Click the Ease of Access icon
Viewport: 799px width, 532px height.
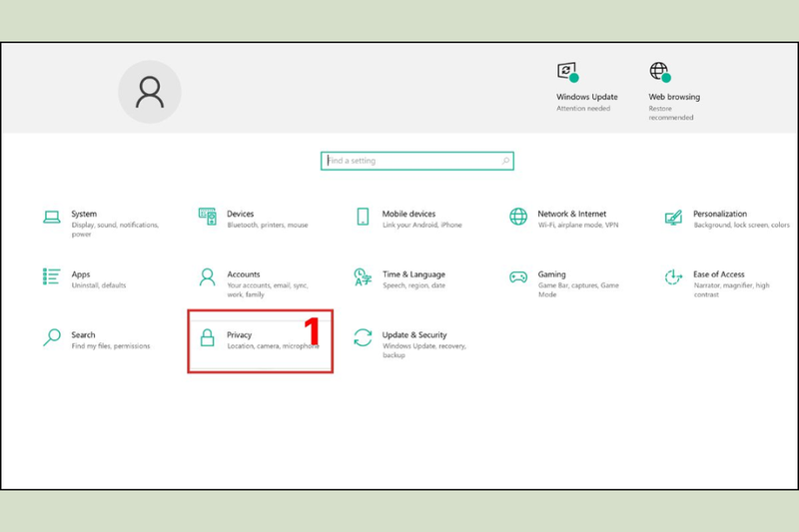[x=673, y=276]
